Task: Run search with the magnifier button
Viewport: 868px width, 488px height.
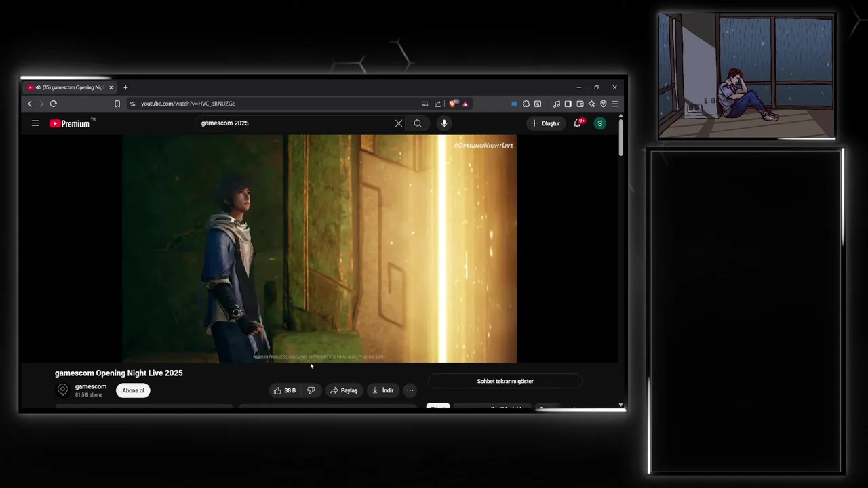Action: click(418, 123)
